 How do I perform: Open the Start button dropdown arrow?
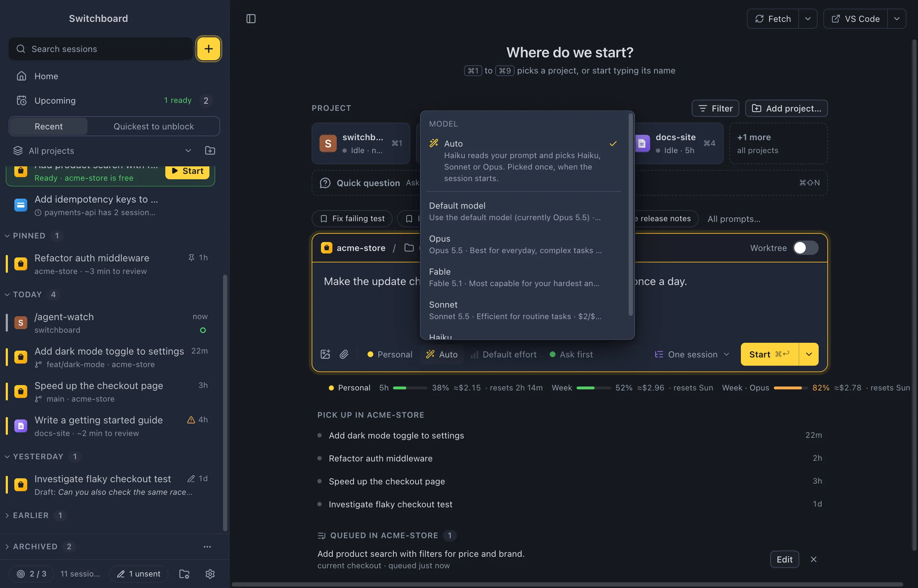pos(809,354)
